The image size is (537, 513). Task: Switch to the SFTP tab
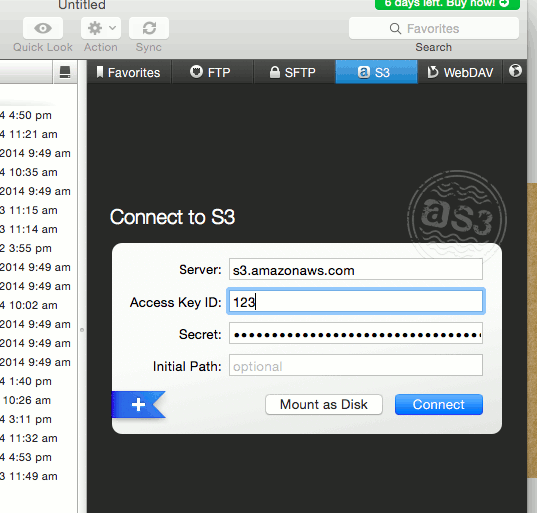click(x=294, y=72)
